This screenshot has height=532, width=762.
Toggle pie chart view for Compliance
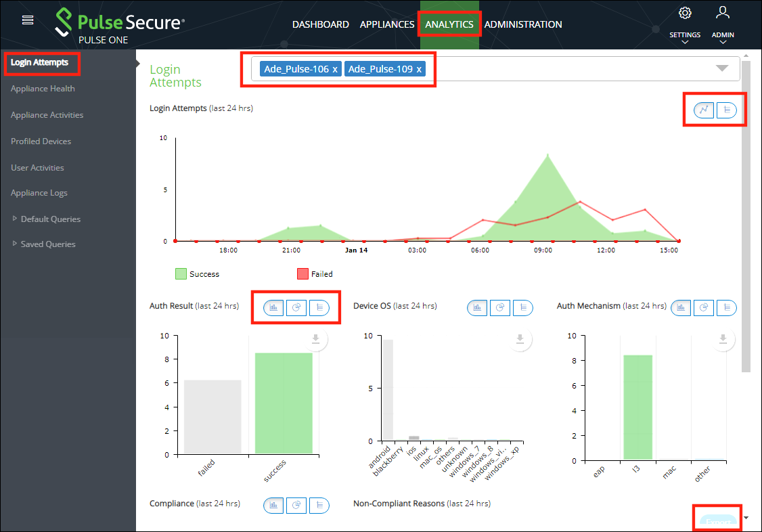pos(296,505)
